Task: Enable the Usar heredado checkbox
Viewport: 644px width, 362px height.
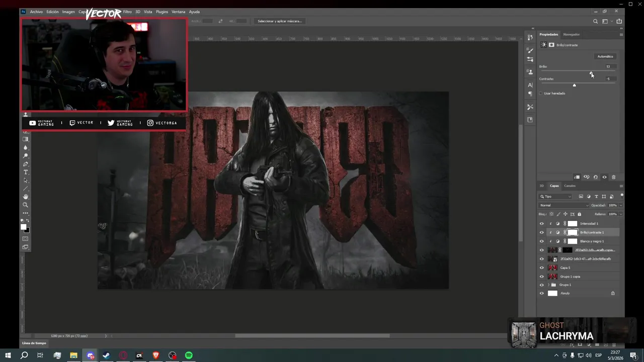Action: point(541,94)
